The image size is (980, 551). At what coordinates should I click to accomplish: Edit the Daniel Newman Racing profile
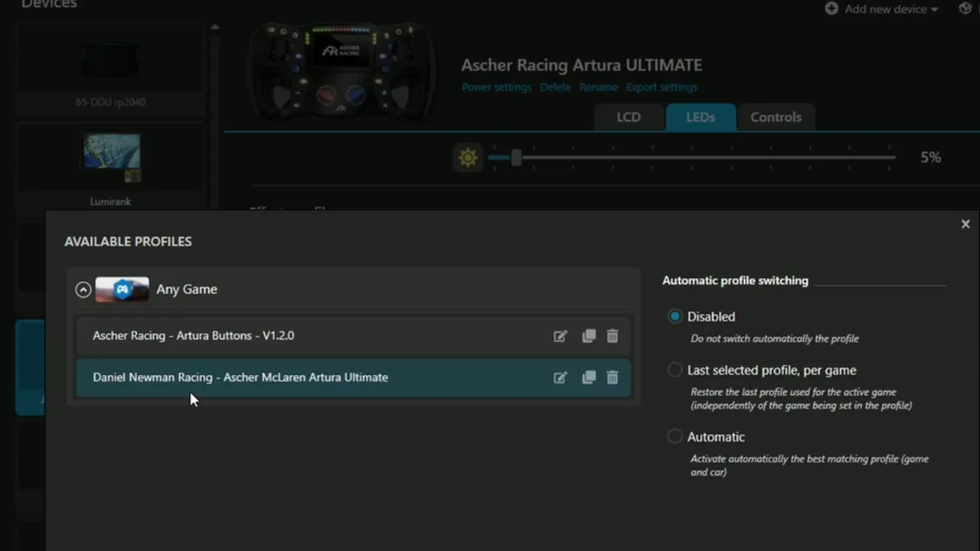point(560,377)
